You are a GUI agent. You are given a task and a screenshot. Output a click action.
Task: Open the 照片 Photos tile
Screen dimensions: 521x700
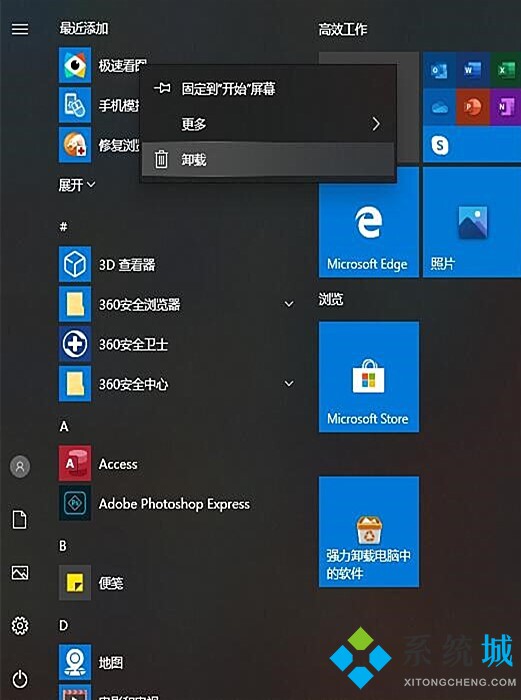472,222
